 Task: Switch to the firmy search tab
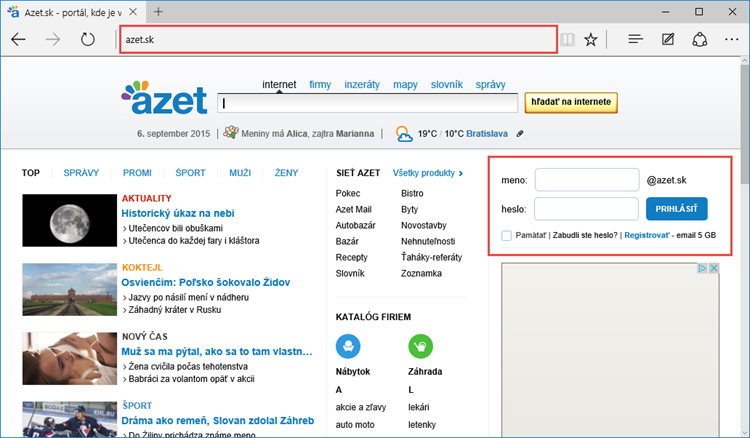(x=320, y=85)
